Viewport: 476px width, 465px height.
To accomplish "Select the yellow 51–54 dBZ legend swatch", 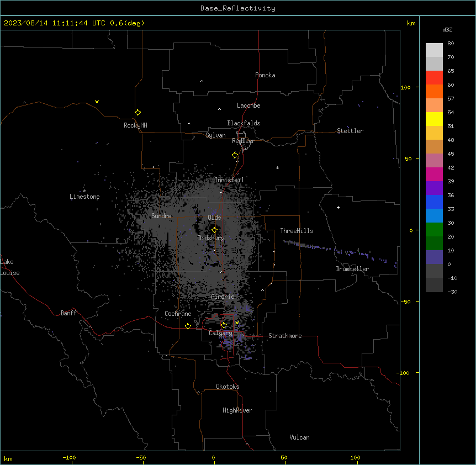I will [x=434, y=119].
